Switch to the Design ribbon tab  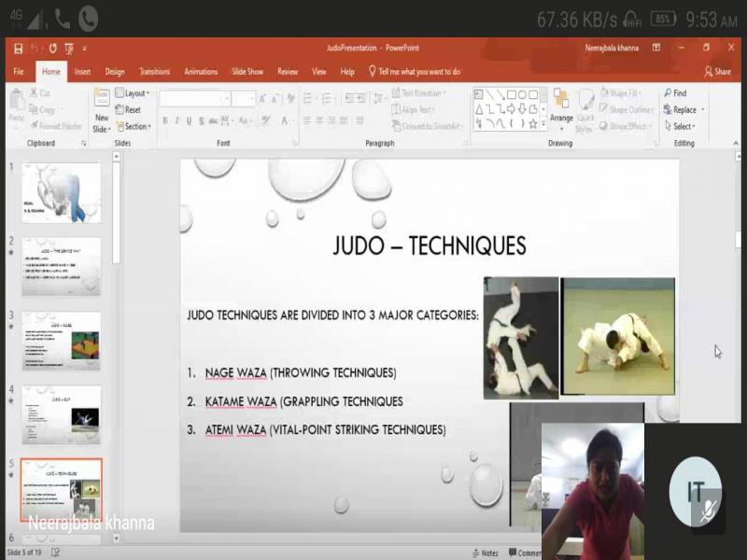coord(115,71)
